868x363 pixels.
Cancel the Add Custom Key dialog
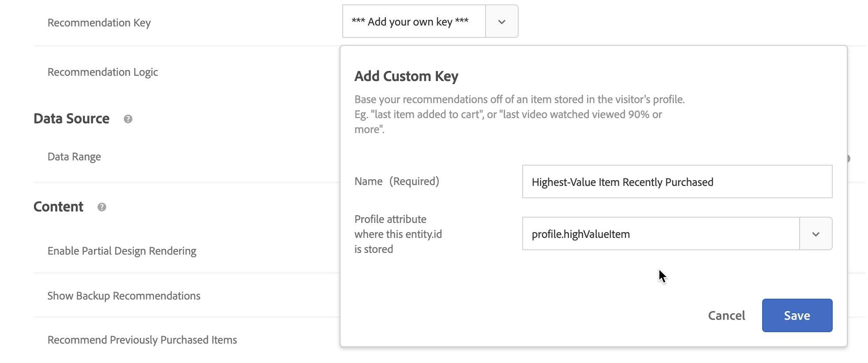click(726, 315)
